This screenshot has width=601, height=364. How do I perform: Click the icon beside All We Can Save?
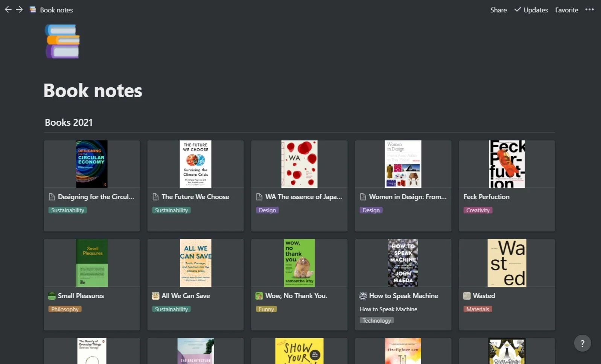coord(155,296)
